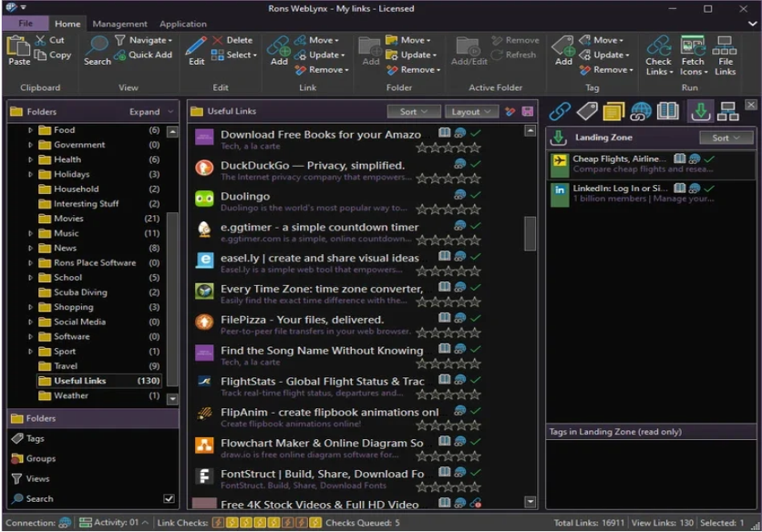
Task: Toggle the checkmark on the Duolingo row
Action: [476, 194]
